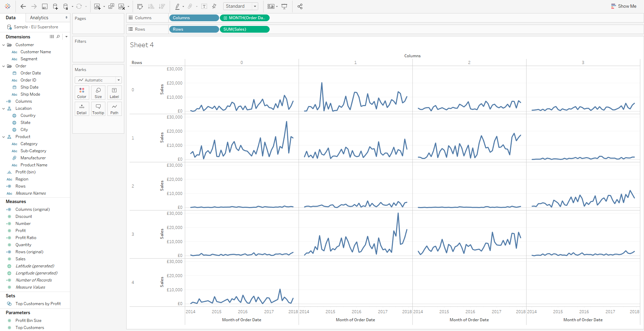
Task: Toggle Show Mark Labels toolbar icon
Action: point(204,6)
